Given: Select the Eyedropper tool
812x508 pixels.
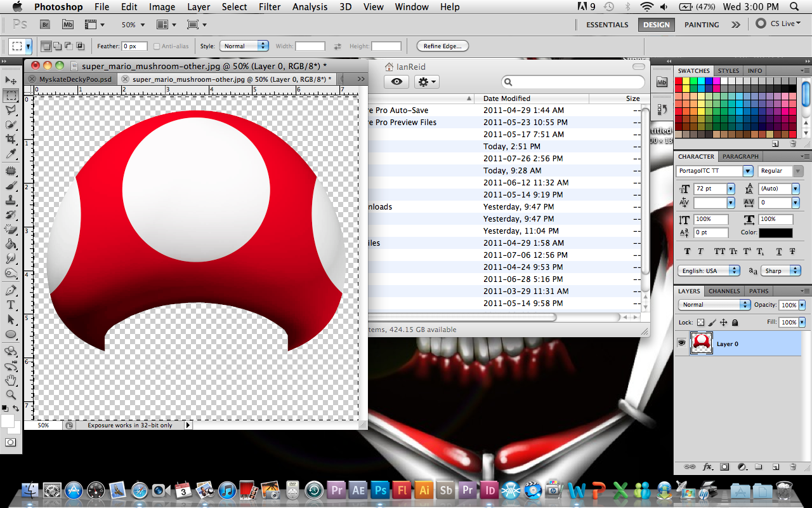Looking at the screenshot, I should pos(11,154).
